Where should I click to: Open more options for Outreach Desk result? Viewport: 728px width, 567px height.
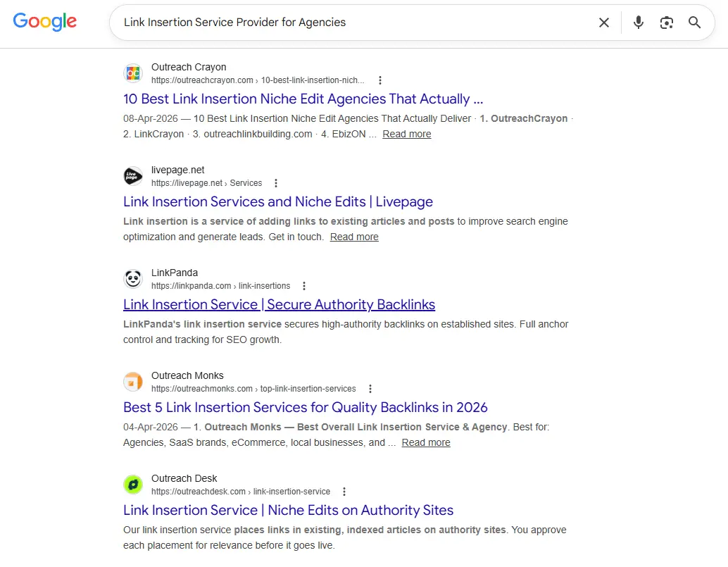[x=344, y=492]
